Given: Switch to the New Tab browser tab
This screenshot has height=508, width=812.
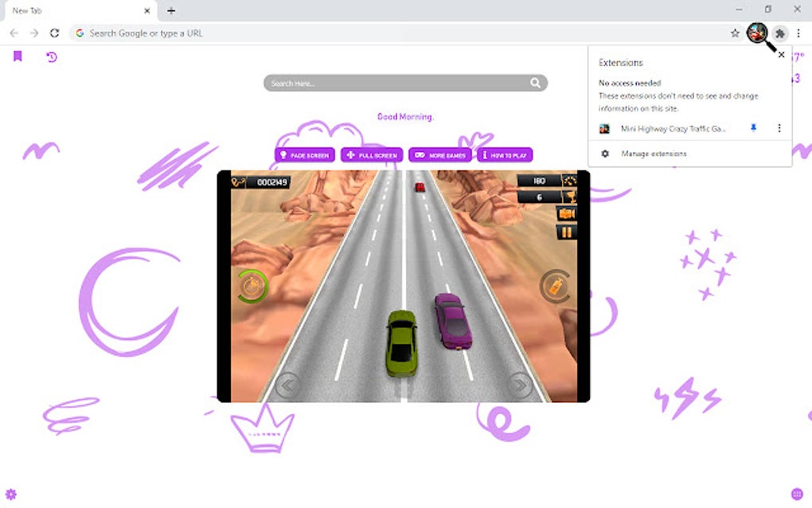Looking at the screenshot, I should tap(64, 10).
